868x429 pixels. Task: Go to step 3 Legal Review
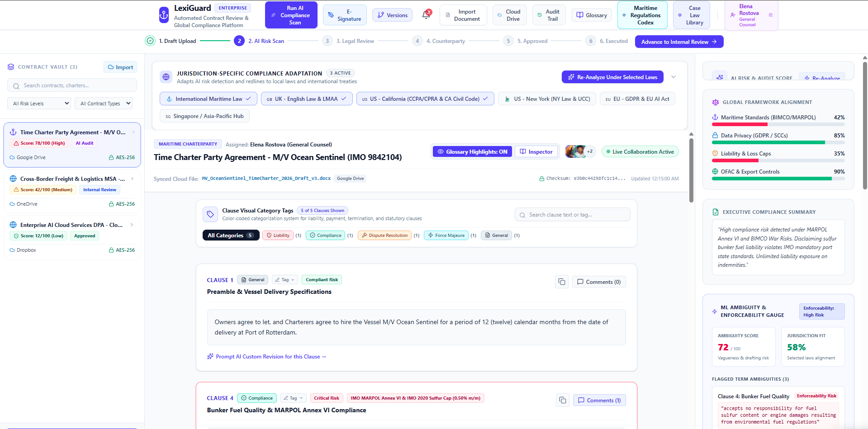(x=349, y=41)
